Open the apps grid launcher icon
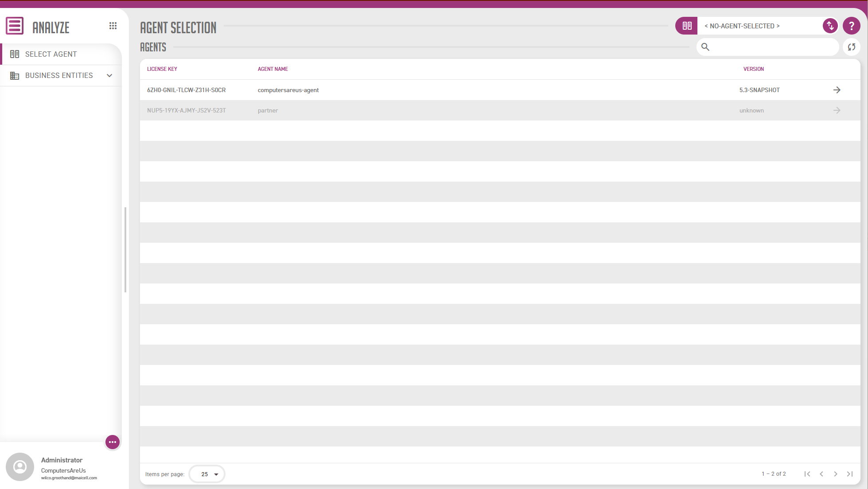The width and height of the screenshot is (868, 489). pos(113,26)
